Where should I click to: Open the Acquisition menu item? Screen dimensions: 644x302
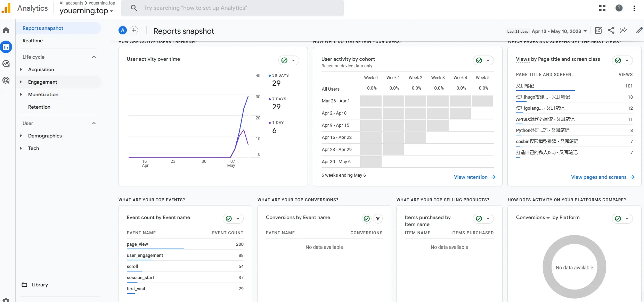[x=41, y=69]
